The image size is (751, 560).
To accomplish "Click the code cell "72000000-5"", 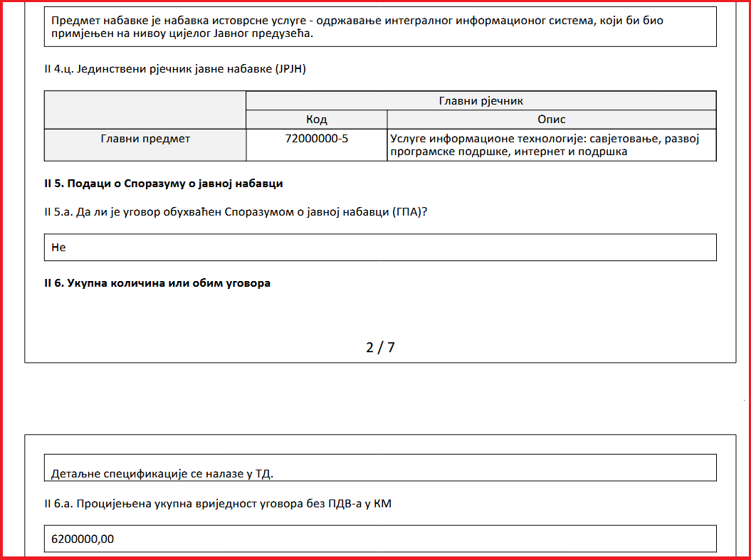I will point(316,139).
